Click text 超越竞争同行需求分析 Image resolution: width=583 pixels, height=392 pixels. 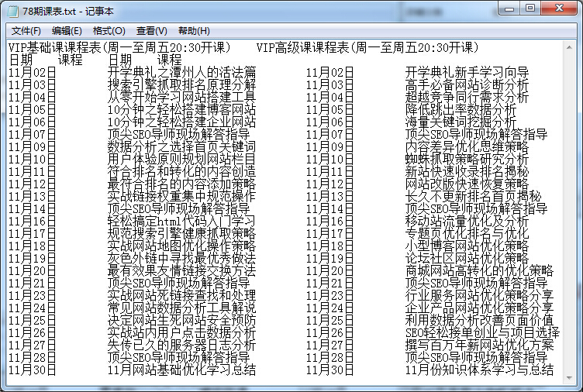point(467,97)
